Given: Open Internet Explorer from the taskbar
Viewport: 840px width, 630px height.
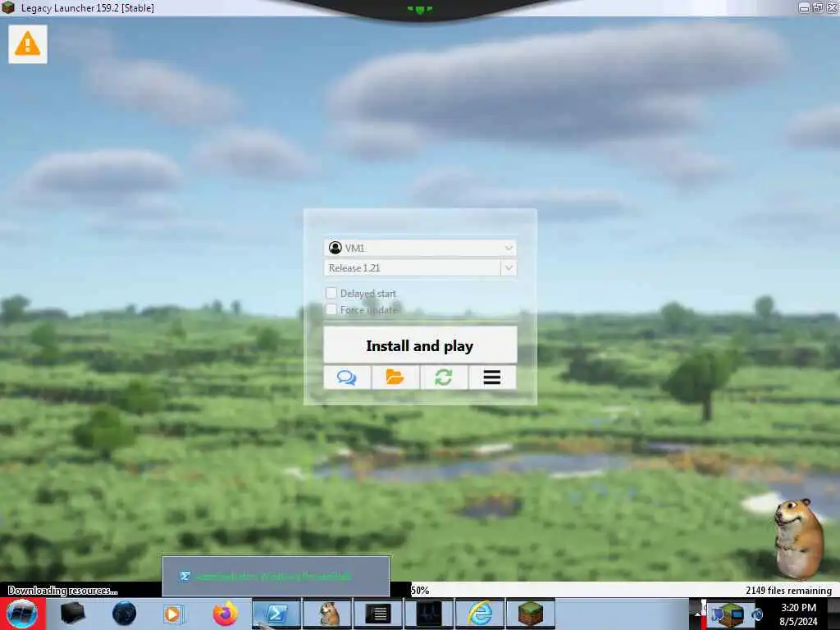Looking at the screenshot, I should tap(481, 614).
